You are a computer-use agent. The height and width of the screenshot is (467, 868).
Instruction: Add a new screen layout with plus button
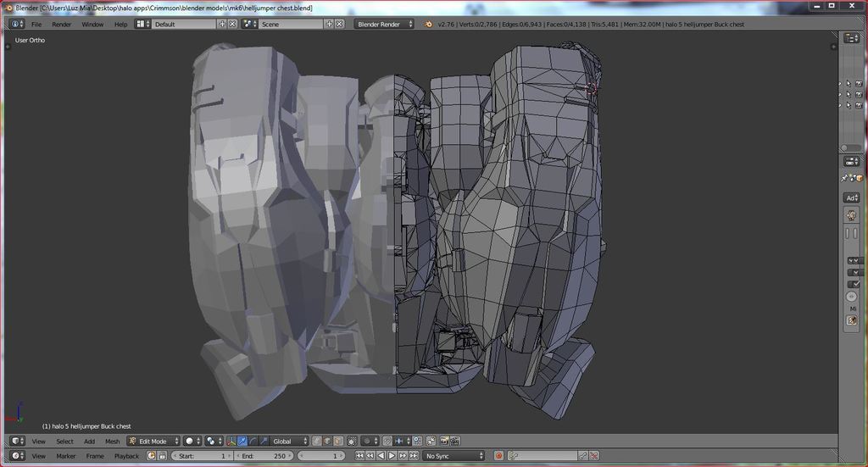[222, 24]
